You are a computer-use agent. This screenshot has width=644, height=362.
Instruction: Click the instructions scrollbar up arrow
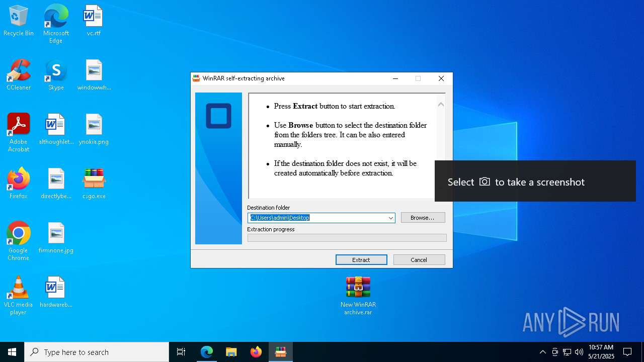tap(441, 105)
